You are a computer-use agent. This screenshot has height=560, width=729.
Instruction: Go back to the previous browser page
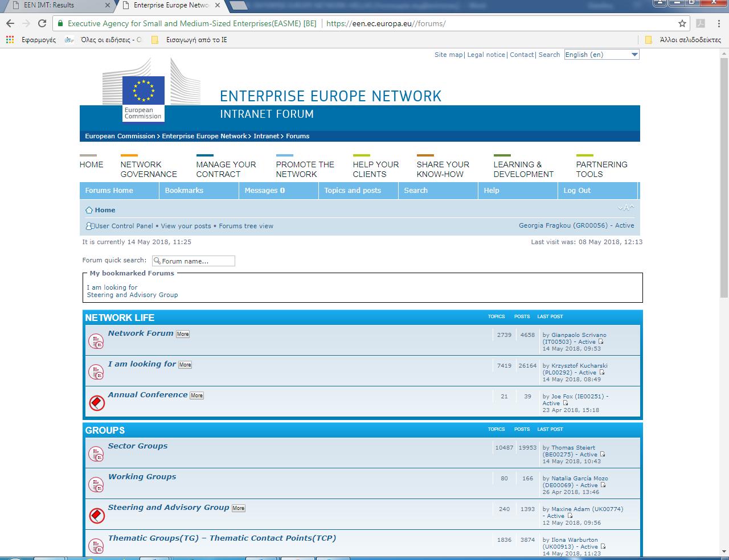point(10,23)
